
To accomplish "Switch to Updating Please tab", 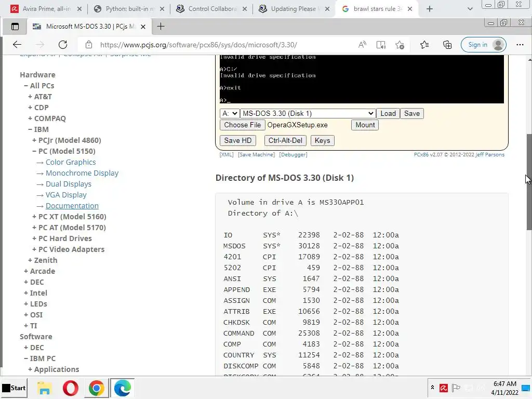I will [x=294, y=9].
